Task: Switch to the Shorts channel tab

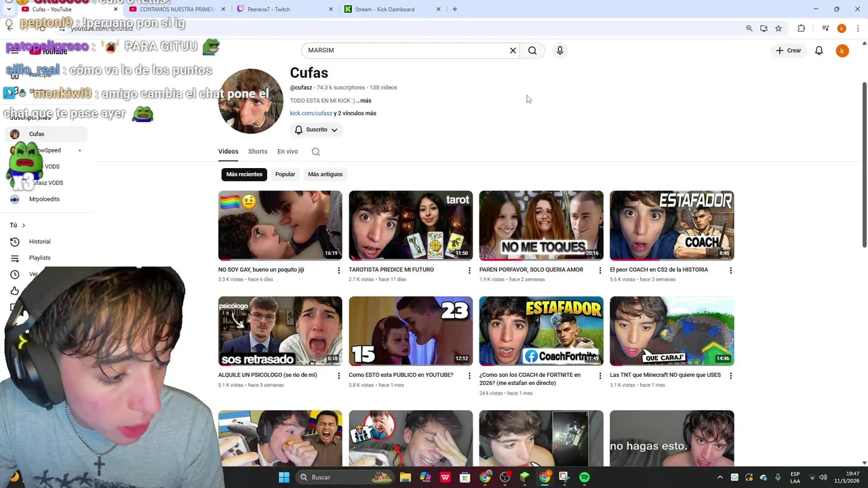Action: pos(258,152)
